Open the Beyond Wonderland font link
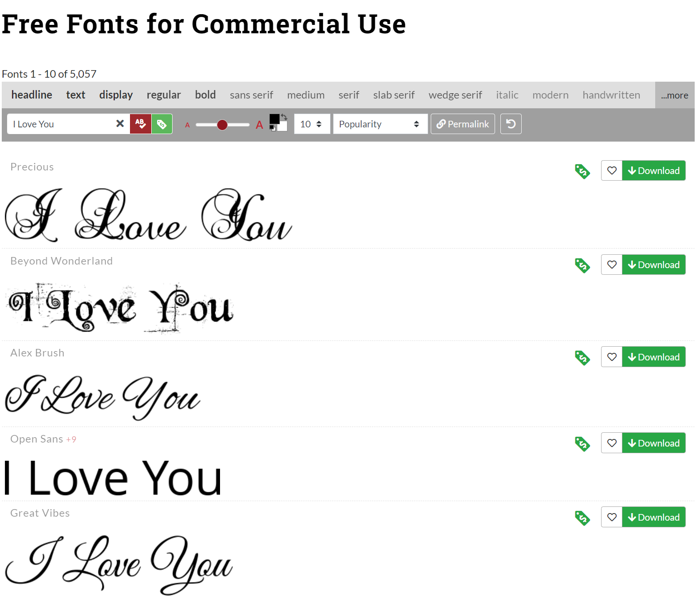The image size is (700, 597). [x=61, y=261]
